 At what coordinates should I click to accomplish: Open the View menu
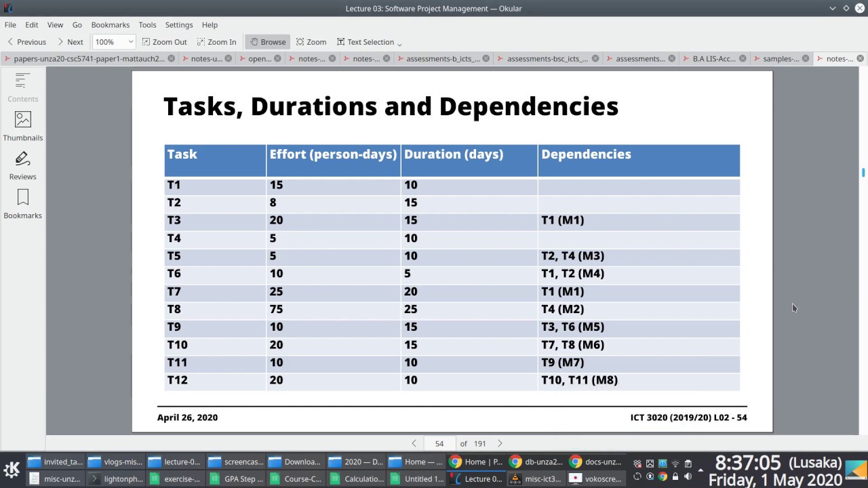(x=55, y=24)
